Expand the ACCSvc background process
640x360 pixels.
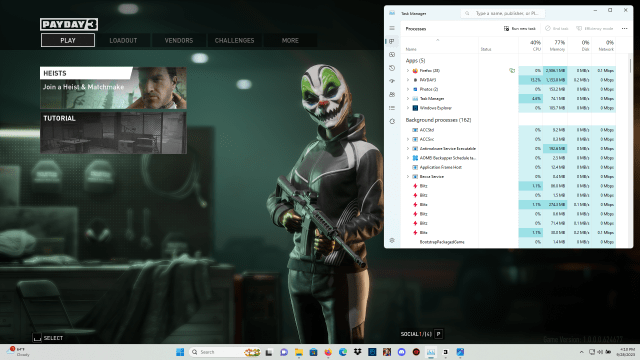click(407, 139)
